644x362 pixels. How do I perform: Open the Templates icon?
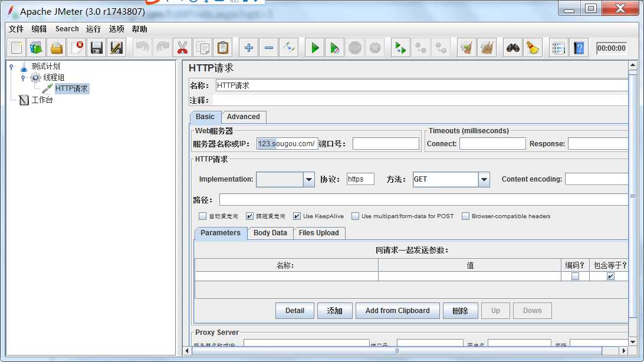[x=36, y=48]
